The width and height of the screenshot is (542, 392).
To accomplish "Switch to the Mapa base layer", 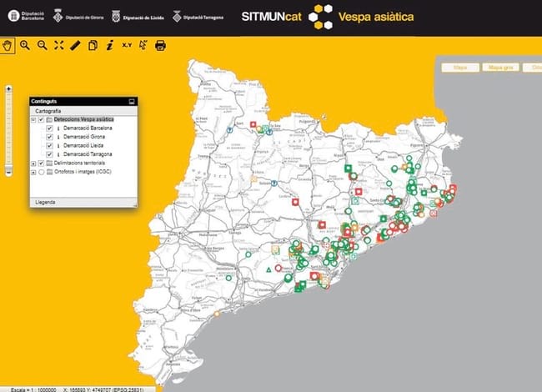I will click(x=460, y=68).
